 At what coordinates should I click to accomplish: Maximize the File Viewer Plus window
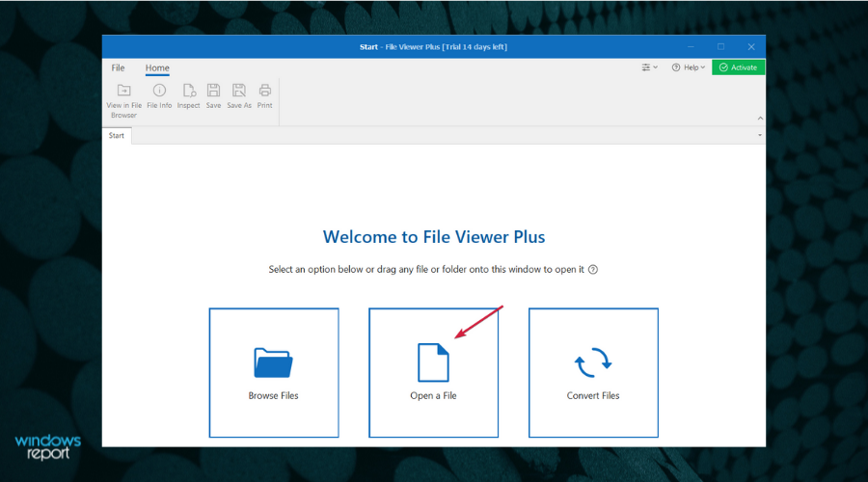pos(720,47)
